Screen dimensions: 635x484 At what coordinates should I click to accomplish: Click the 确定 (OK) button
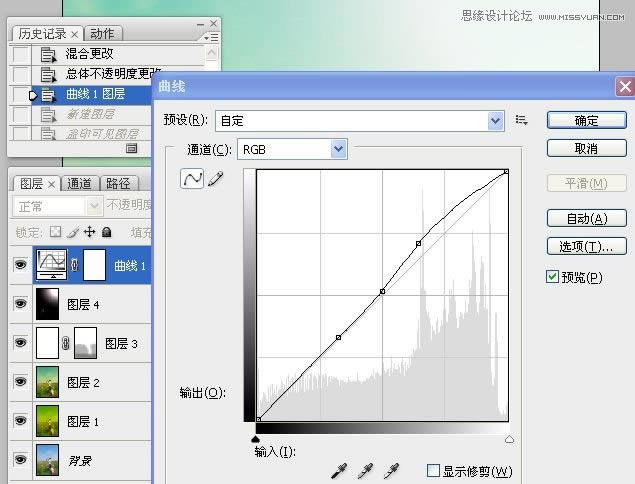586,120
